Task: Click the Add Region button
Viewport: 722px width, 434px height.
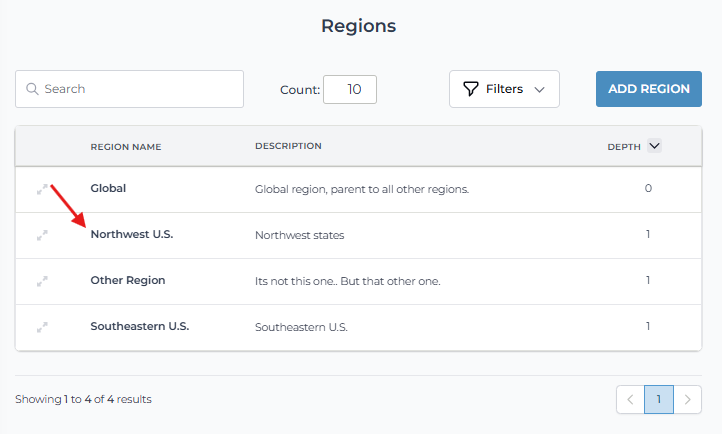Action: (648, 89)
